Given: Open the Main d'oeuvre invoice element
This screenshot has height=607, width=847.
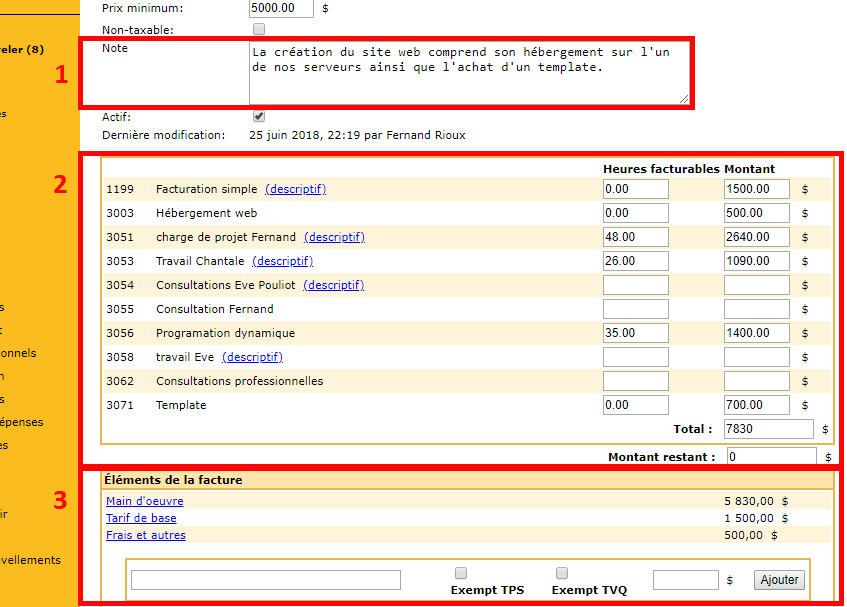Looking at the screenshot, I should 145,501.
